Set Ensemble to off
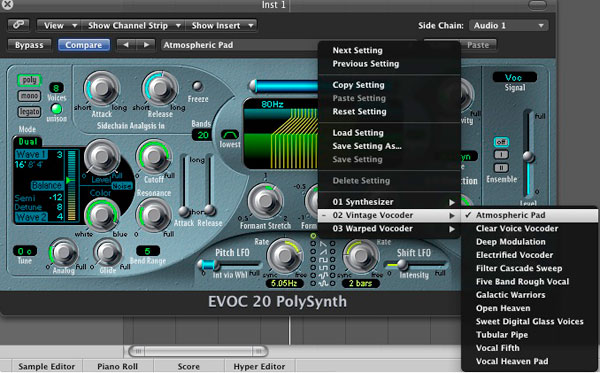 coord(501,142)
